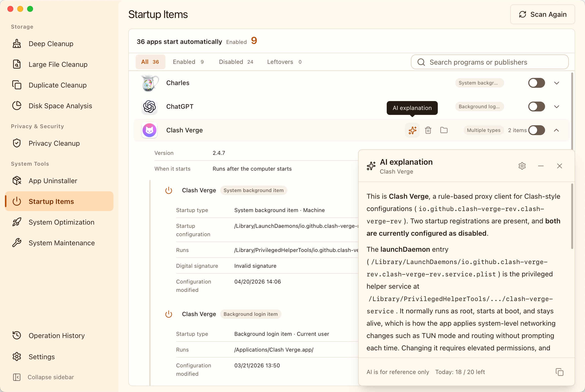Click the trash icon on Clash Verge row
The height and width of the screenshot is (392, 585).
click(x=428, y=130)
